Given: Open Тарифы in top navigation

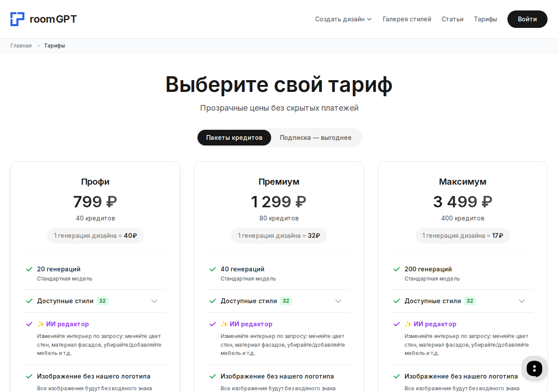Looking at the screenshot, I should (x=485, y=19).
